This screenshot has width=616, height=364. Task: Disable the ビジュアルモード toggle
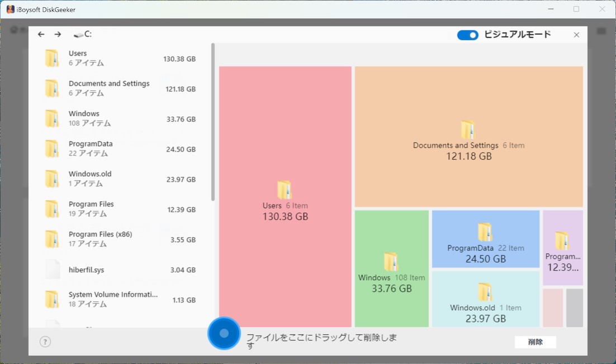[467, 35]
